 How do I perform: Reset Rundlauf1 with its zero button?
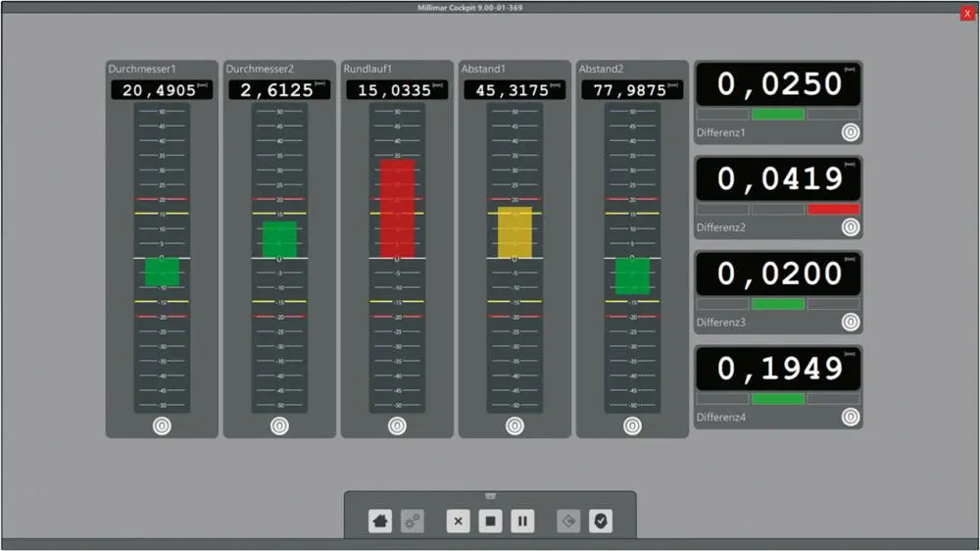pyautogui.click(x=397, y=426)
